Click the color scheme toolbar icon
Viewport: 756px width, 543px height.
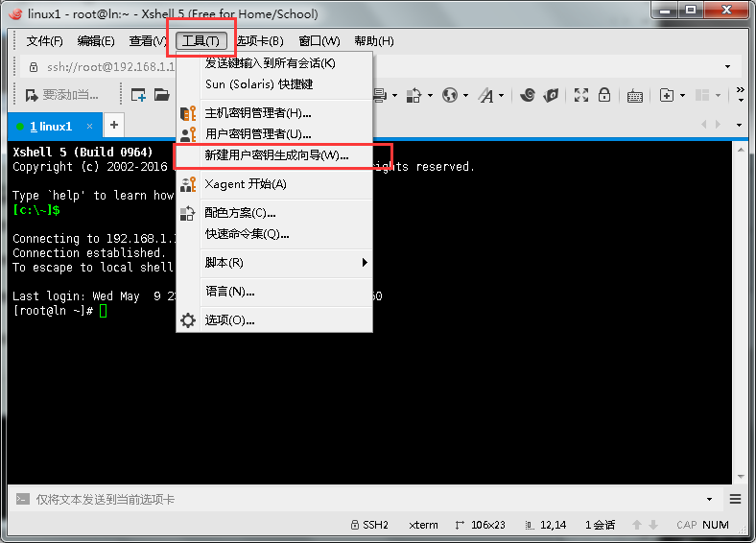pyautogui.click(x=413, y=95)
